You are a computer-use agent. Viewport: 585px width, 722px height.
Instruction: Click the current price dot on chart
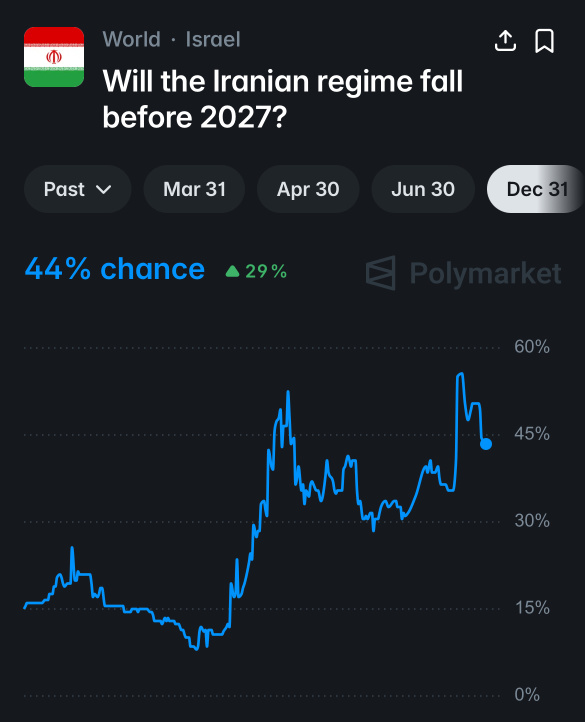486,444
